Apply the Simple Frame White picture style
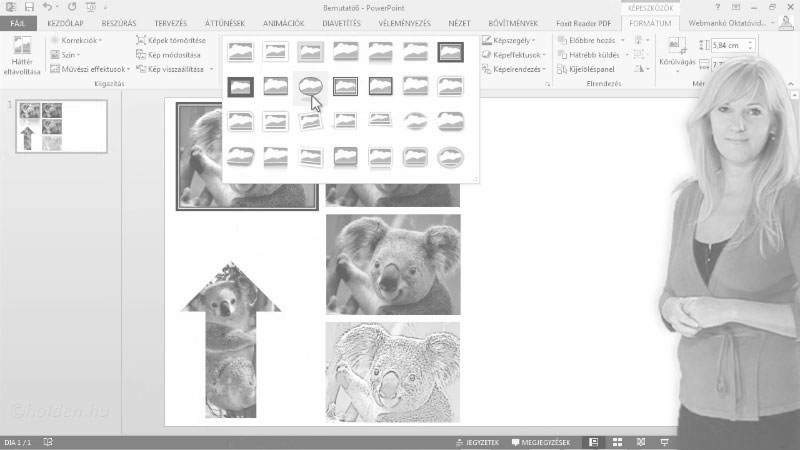Viewport: 800px width, 450px height. (x=240, y=52)
